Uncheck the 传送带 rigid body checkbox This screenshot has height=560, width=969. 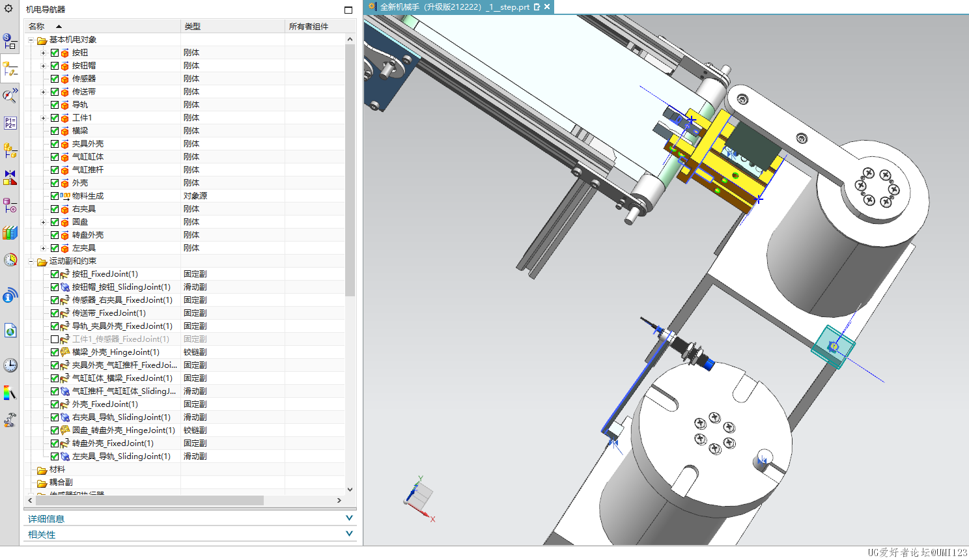pyautogui.click(x=55, y=92)
